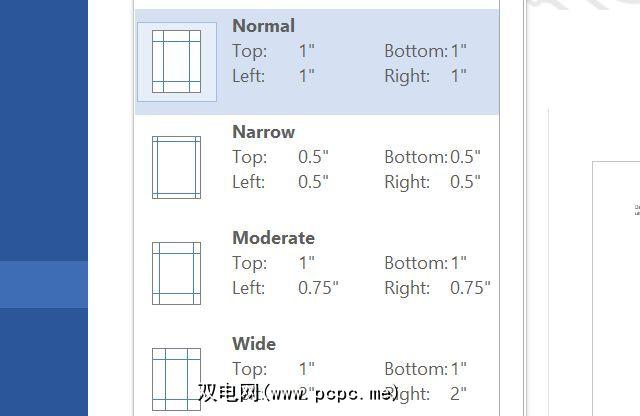Click the Narrow margins preview icon
The image size is (640, 416).
pos(176,167)
